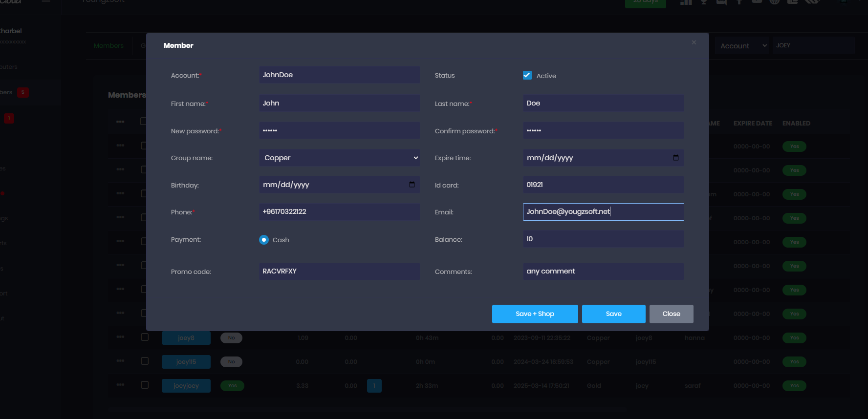This screenshot has height=419, width=868.
Task: Select the Cash payment radio button
Action: click(264, 240)
